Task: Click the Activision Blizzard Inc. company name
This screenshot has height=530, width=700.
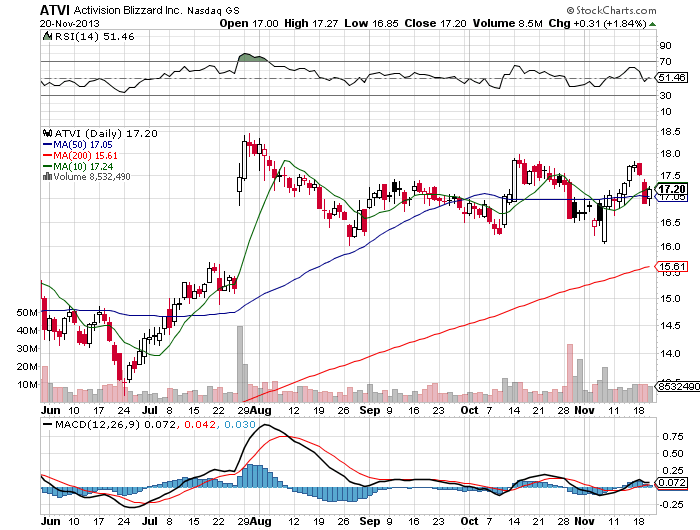Action: point(128,10)
